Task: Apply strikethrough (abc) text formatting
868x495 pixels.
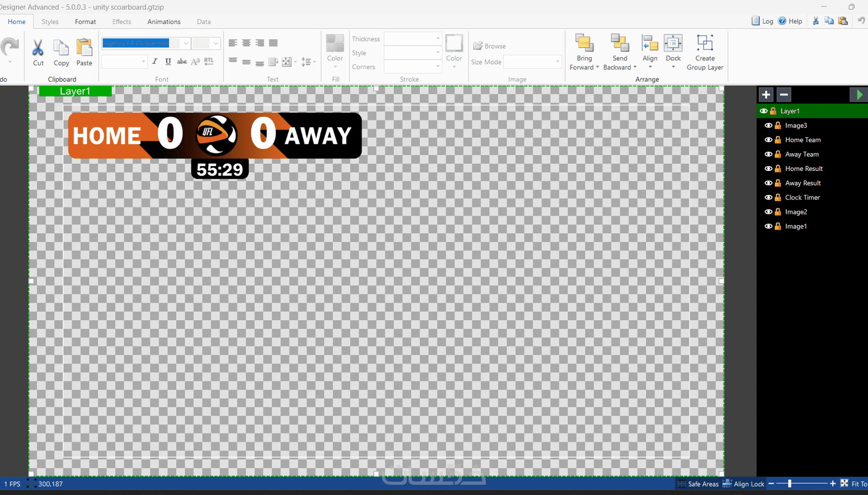Action: click(182, 61)
